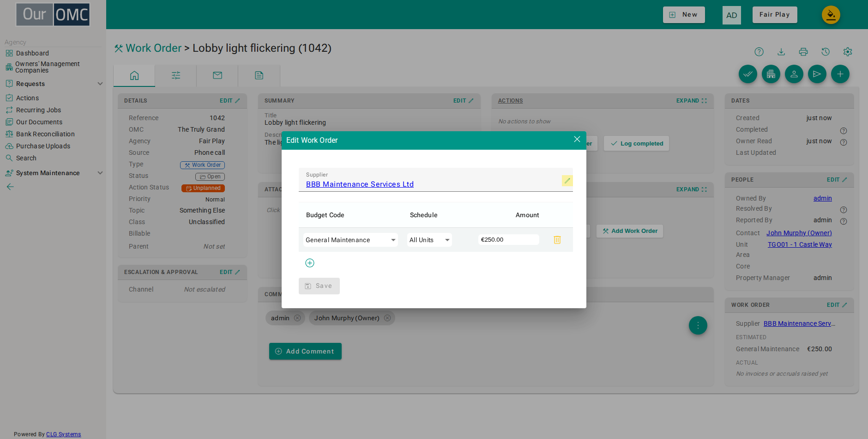The image size is (868, 439).
Task: Open the settings gear icon
Action: (x=848, y=52)
